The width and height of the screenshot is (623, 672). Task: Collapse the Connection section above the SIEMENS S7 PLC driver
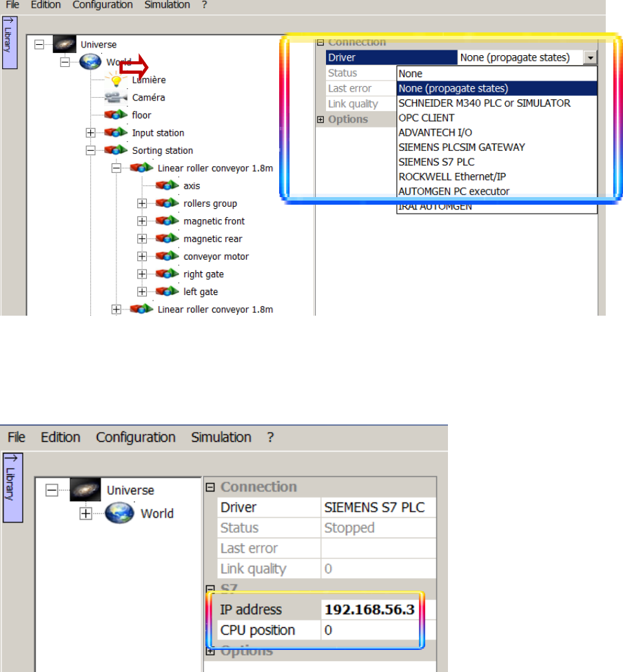click(x=210, y=487)
